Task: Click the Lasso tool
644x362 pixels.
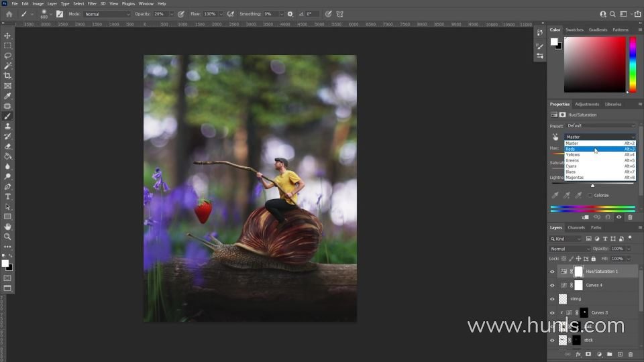Action: 7,56
